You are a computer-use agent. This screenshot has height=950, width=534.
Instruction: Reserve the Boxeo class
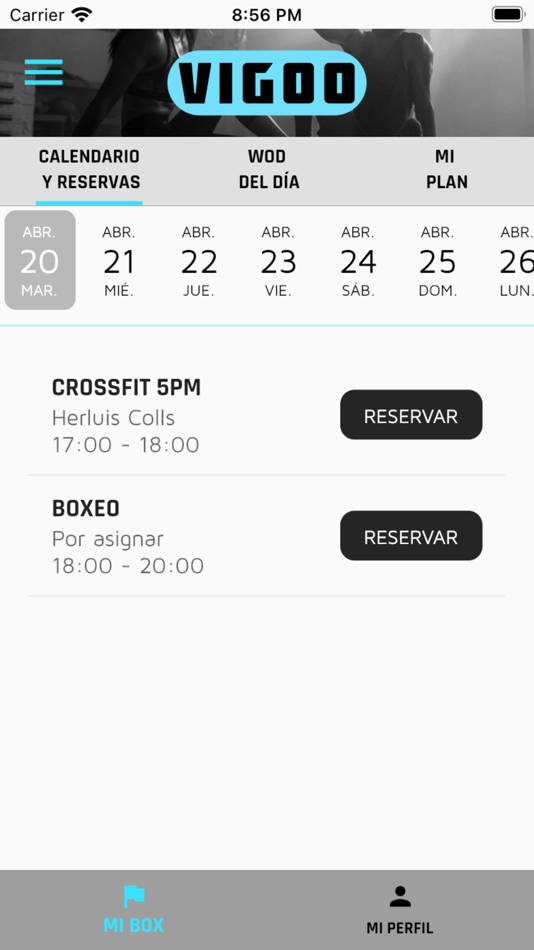(x=411, y=536)
